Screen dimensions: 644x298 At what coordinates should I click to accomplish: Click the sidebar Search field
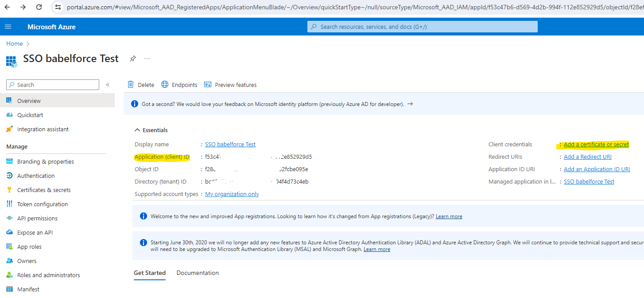tap(53, 85)
